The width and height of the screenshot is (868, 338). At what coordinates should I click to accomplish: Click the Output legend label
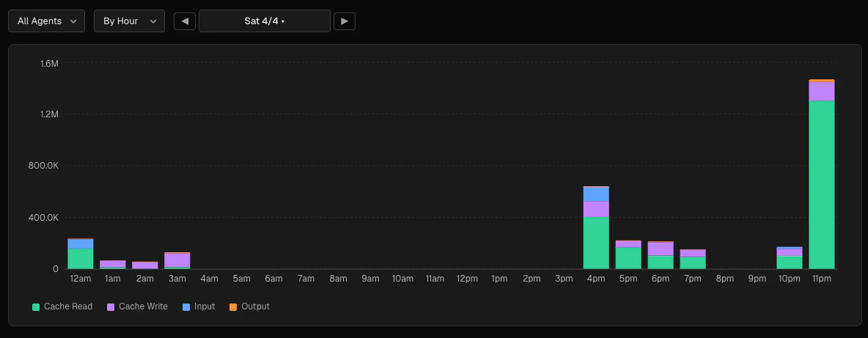point(255,306)
